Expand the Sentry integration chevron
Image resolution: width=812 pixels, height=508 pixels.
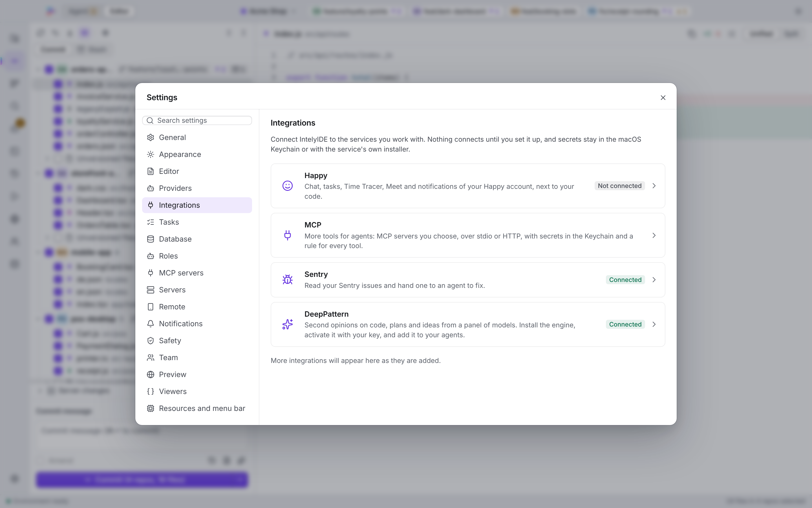point(654,279)
